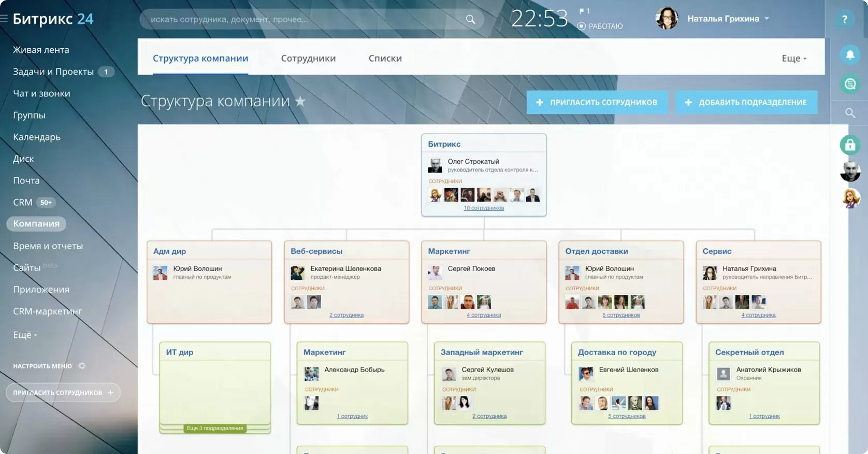Expand Ещё in the left sidebar menu
Viewport: 868px width, 454px height.
25,335
